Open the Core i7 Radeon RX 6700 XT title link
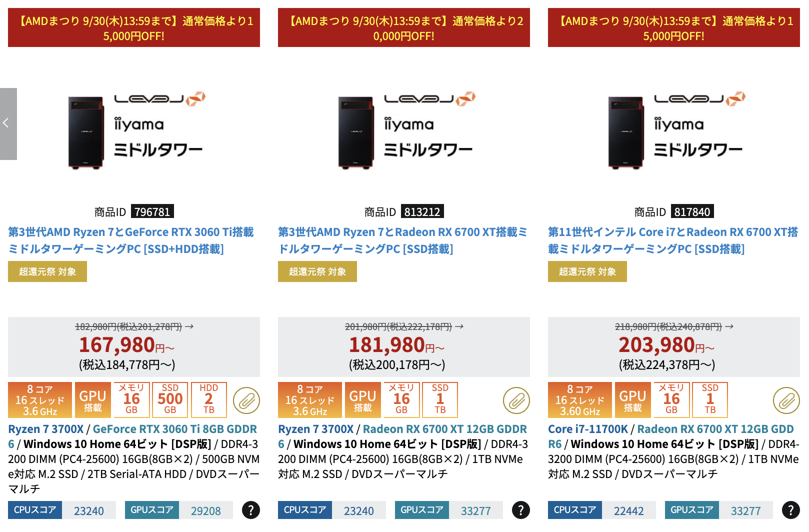The image size is (809, 532). point(673,240)
